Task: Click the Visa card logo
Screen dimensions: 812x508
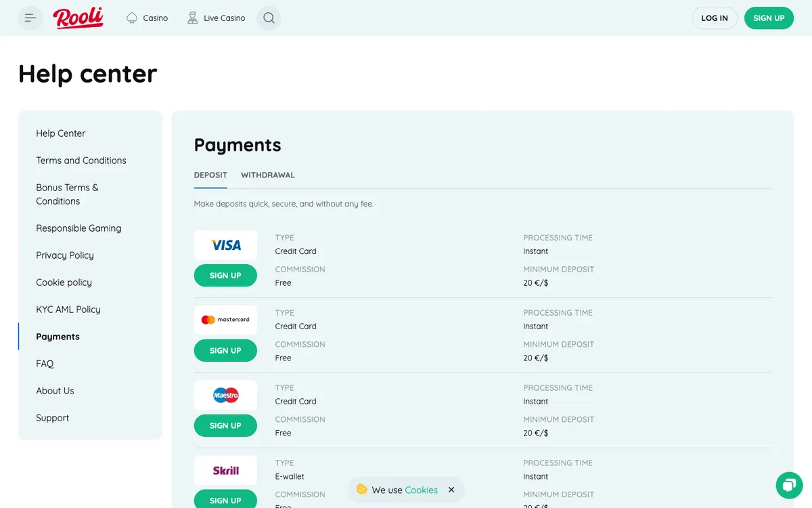Action: click(x=225, y=245)
